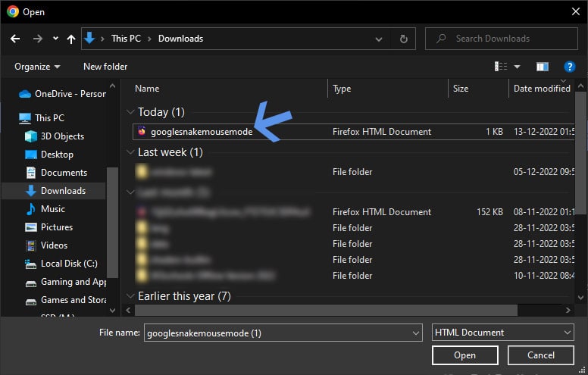Open recent locations dropdown arrow
Viewport: 588px width, 375px height.
tap(55, 38)
